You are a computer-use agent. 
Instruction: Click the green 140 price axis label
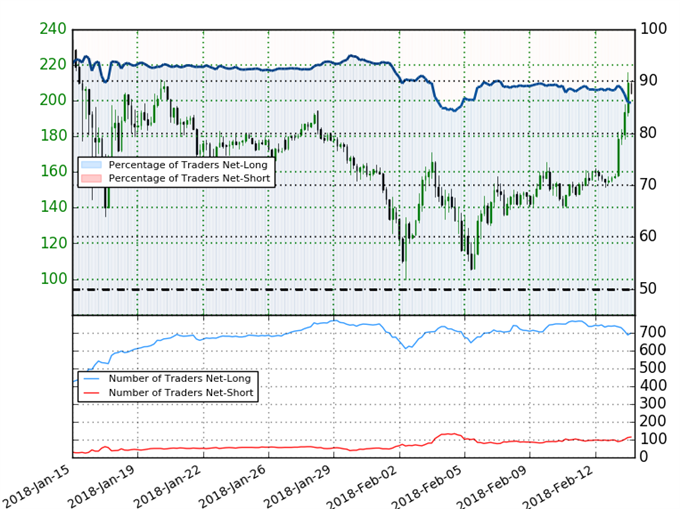click(x=53, y=207)
